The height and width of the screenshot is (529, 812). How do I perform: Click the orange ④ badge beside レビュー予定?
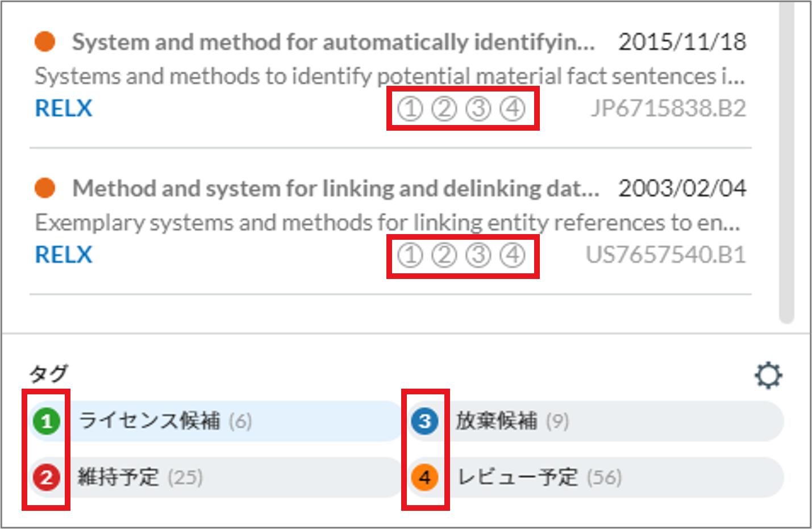pos(424,478)
